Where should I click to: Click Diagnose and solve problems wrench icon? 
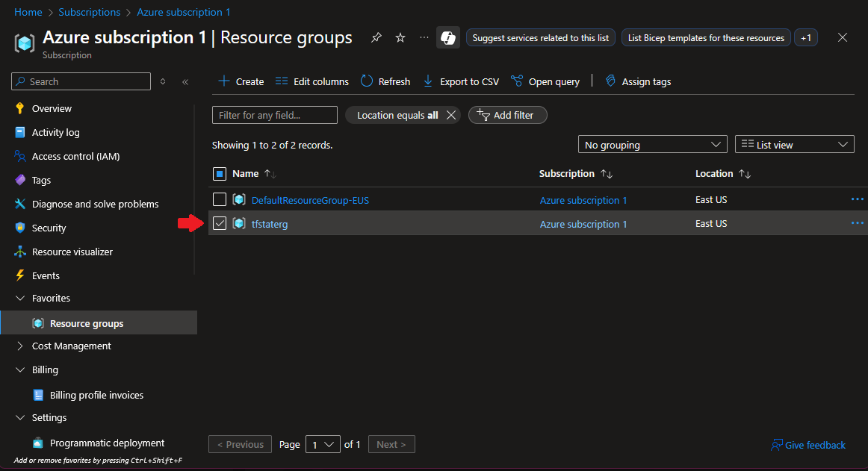pos(20,204)
